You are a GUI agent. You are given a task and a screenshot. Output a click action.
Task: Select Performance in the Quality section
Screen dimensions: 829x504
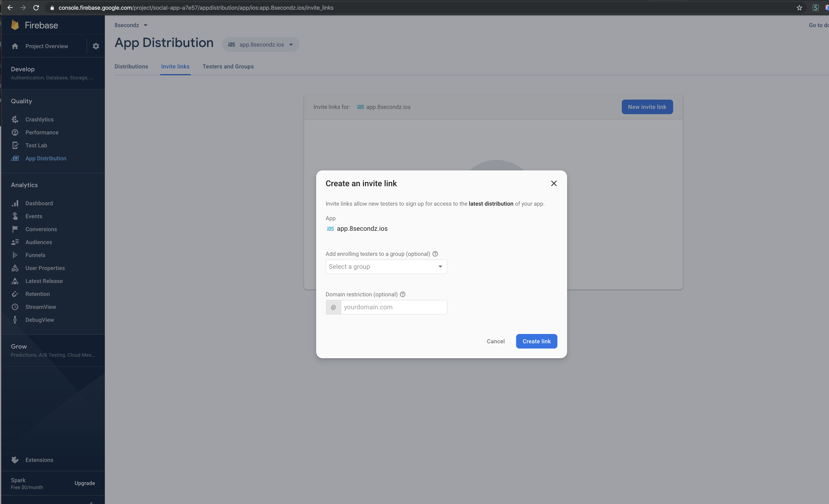(x=42, y=132)
